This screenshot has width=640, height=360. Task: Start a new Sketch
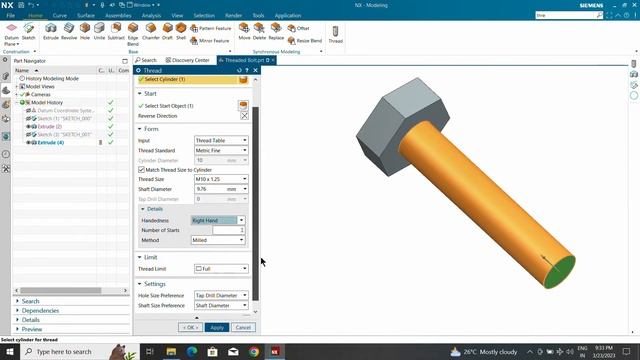click(29, 31)
